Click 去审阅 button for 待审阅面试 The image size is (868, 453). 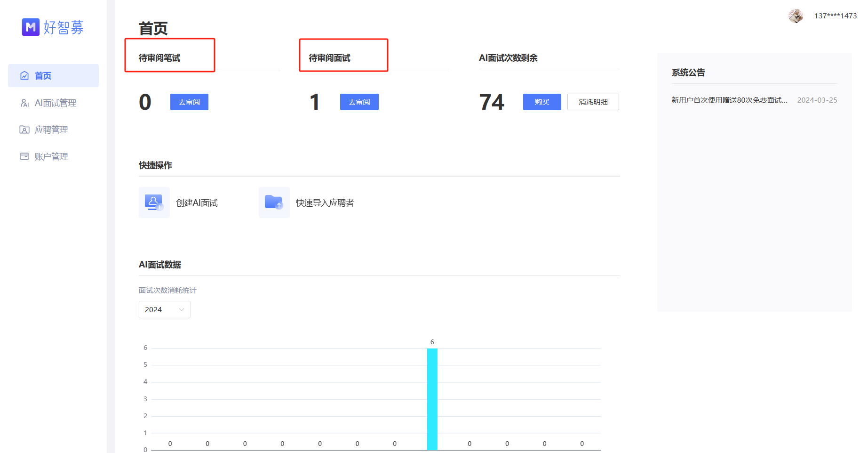[x=359, y=102]
